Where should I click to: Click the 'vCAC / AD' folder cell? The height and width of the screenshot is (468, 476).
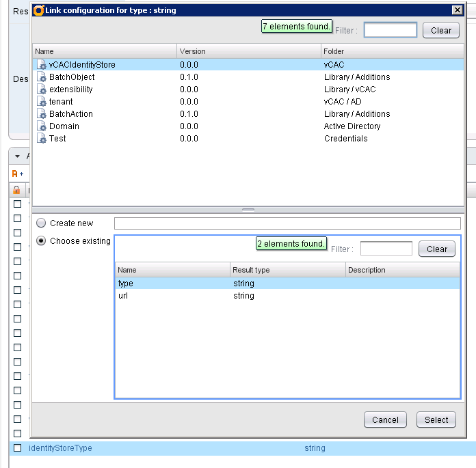point(343,101)
